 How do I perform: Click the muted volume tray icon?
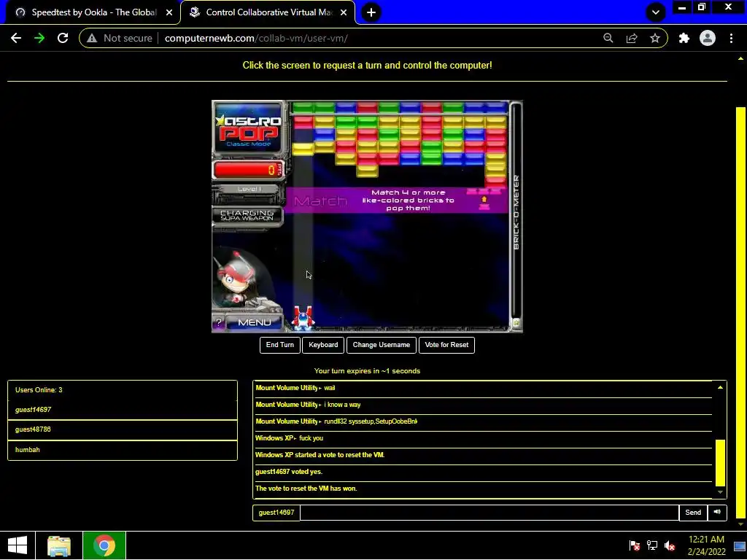point(670,545)
